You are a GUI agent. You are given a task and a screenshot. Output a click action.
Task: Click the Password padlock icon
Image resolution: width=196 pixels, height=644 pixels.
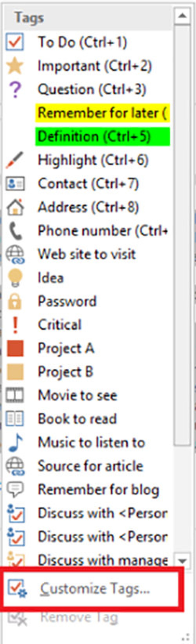pos(15,302)
